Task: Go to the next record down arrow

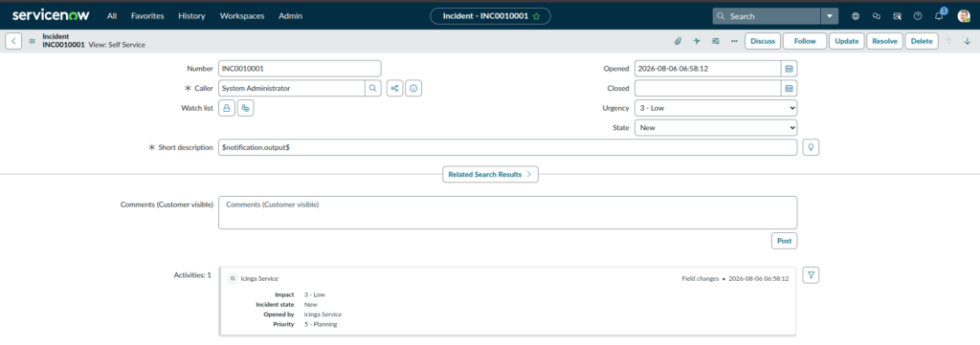Action: [967, 41]
